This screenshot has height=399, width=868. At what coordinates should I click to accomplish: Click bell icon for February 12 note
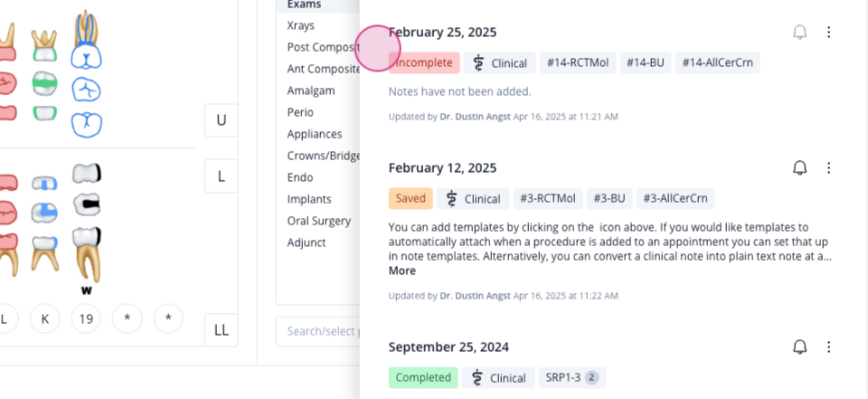(800, 168)
